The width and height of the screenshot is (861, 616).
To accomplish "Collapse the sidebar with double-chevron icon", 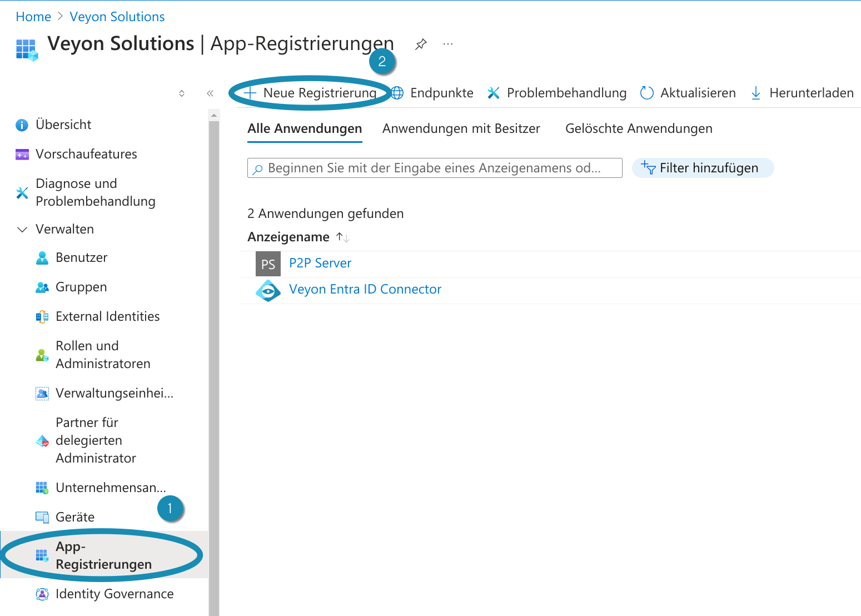I will pos(210,93).
